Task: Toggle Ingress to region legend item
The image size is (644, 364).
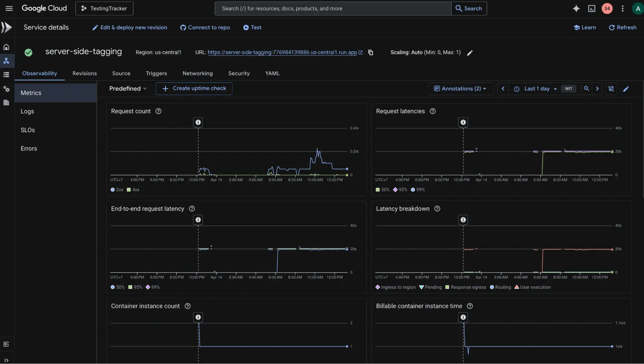Action: point(396,287)
